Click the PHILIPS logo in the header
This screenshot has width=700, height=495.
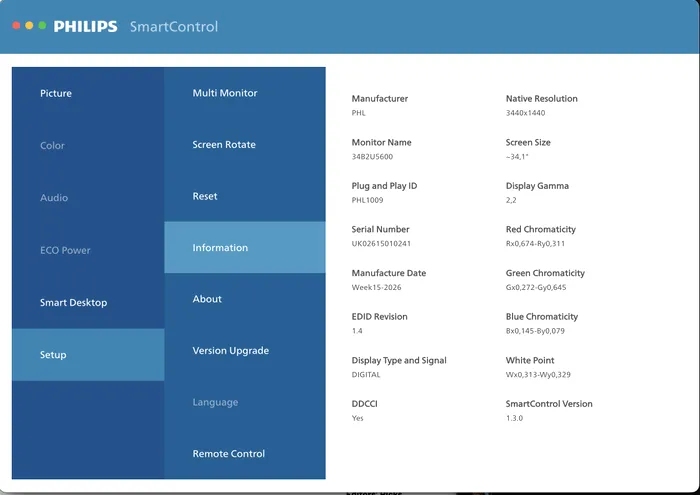pyautogui.click(x=85, y=26)
